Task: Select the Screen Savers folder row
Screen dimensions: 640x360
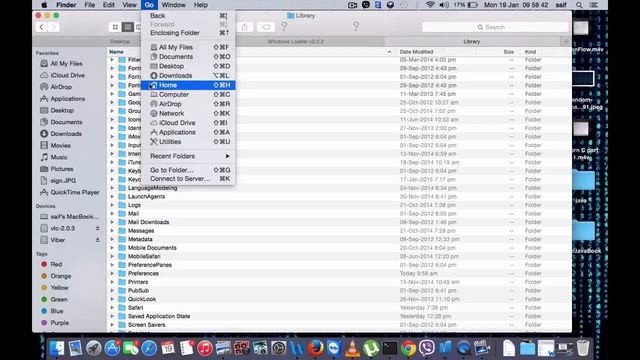Action: tap(339, 324)
